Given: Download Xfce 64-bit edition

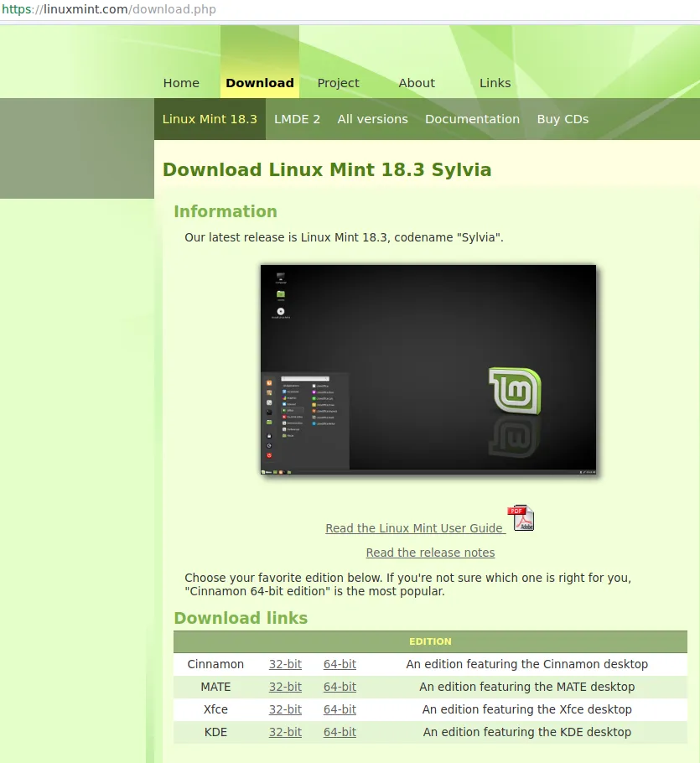Looking at the screenshot, I should click(x=340, y=709).
